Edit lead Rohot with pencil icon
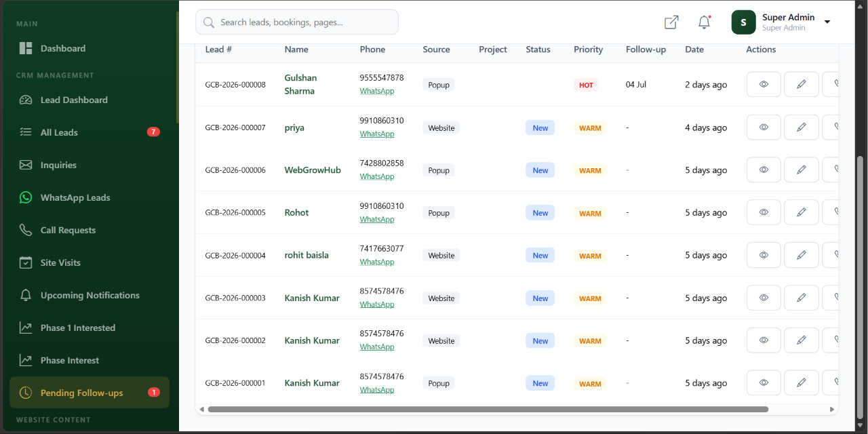 pos(802,212)
